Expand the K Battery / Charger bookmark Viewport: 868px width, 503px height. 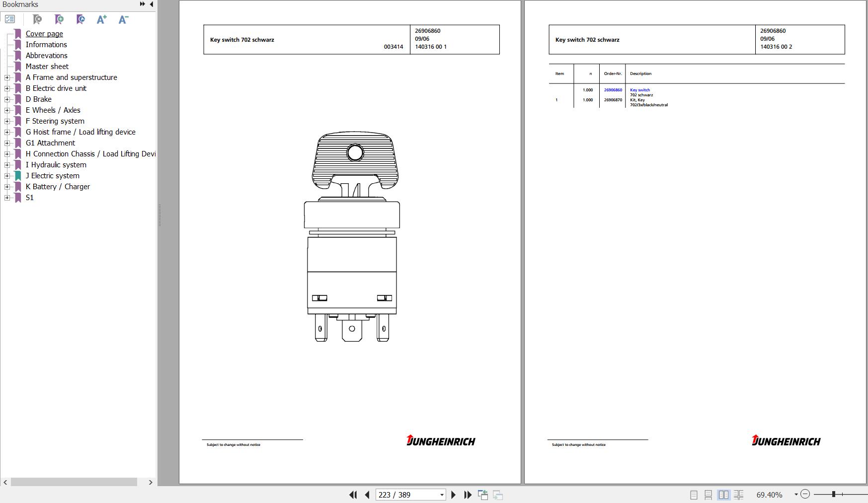click(7, 187)
